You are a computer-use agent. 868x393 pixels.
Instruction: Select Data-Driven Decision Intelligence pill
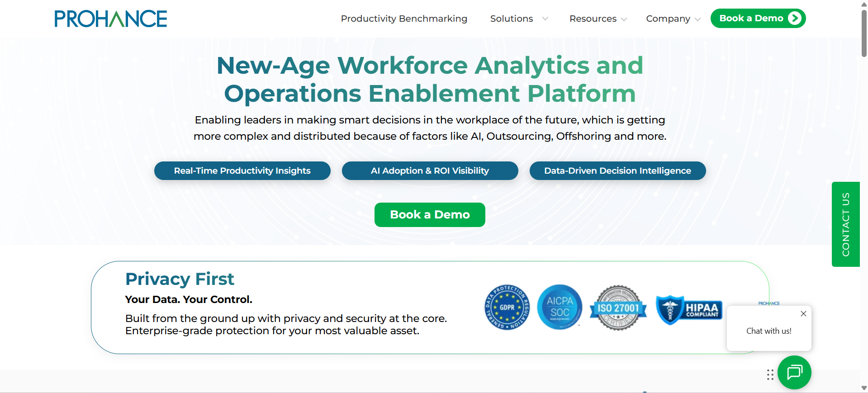tap(617, 170)
